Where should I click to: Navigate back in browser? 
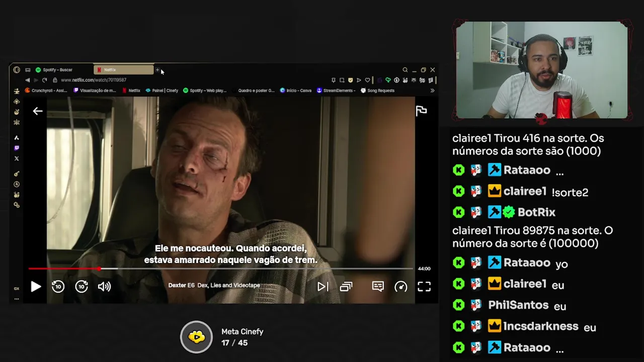pos(28,80)
